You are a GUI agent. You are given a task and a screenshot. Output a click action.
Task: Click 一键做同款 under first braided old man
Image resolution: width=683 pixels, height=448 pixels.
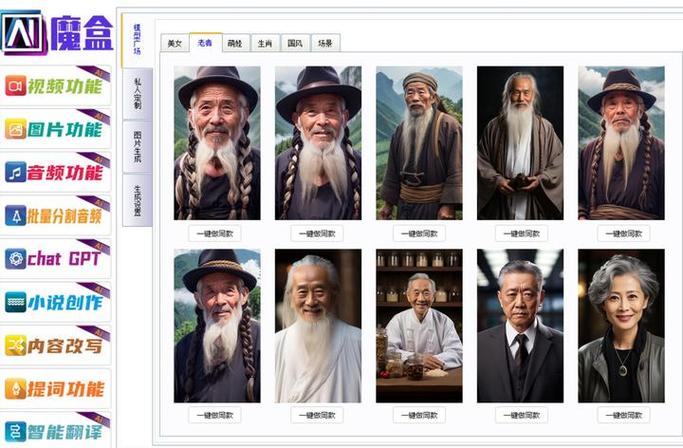[x=215, y=234]
